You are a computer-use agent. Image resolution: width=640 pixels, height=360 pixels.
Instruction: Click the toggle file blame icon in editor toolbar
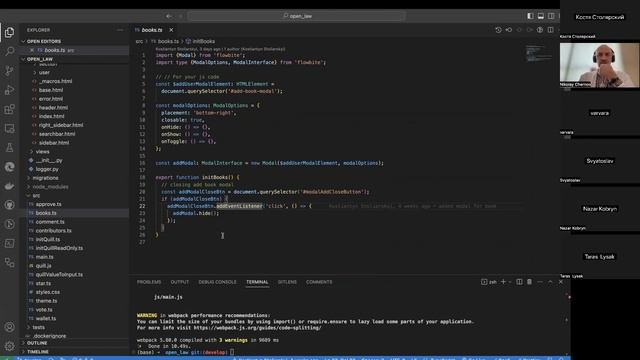point(540,30)
